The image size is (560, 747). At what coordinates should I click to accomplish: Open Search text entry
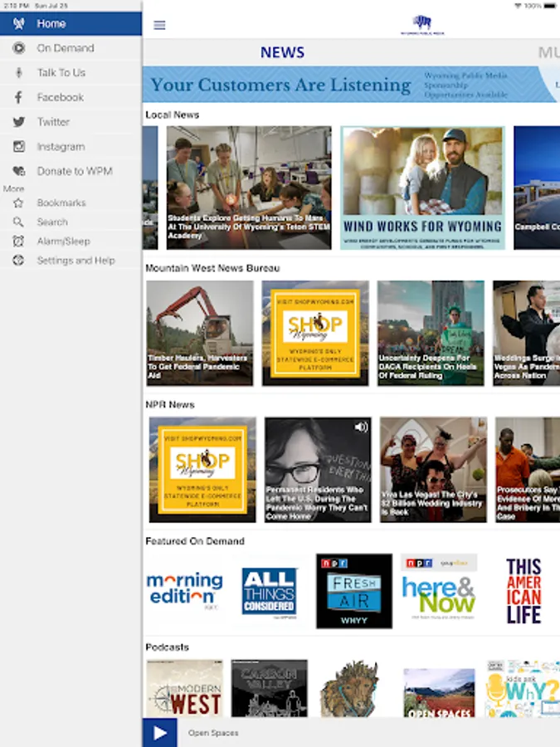[52, 222]
